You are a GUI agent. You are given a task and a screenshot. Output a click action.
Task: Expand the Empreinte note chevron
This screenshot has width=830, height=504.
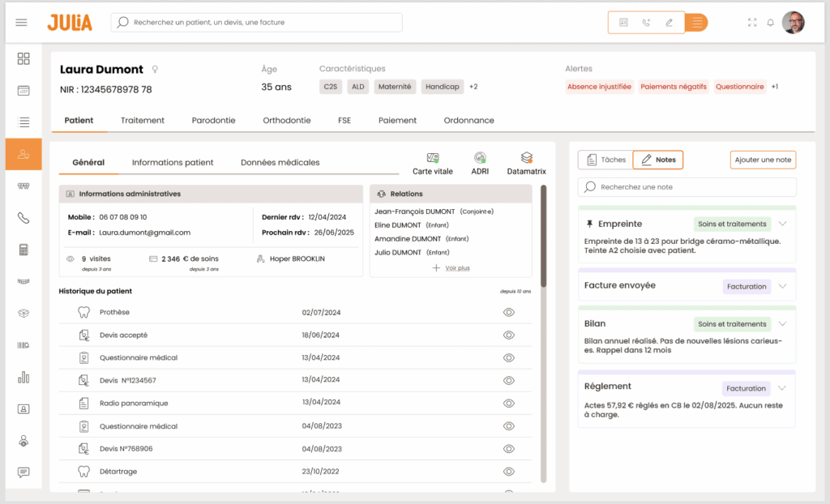click(x=782, y=224)
